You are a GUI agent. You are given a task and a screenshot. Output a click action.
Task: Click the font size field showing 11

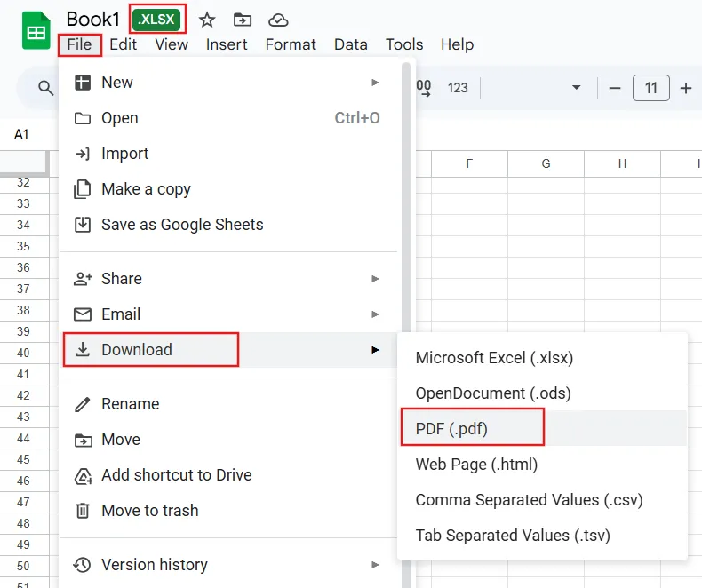pyautogui.click(x=651, y=88)
